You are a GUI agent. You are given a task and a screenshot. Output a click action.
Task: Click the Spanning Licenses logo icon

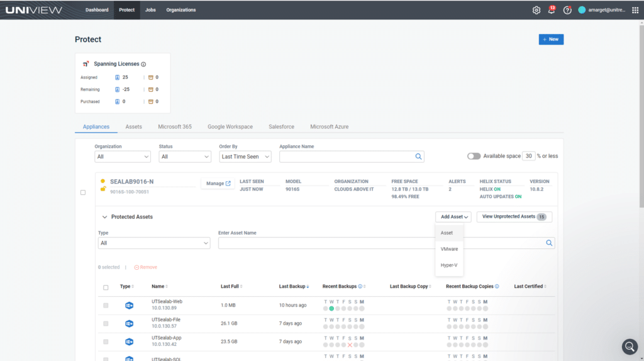click(86, 64)
